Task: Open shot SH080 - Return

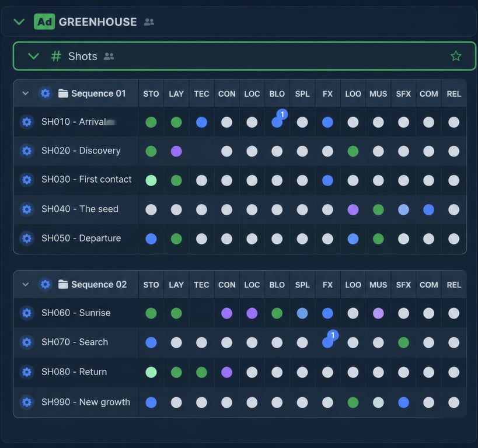Action: click(x=74, y=372)
